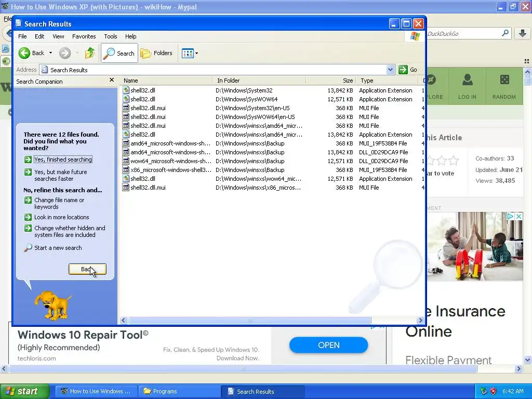Open the Back history dropdown arrow
Image resolution: width=532 pixels, height=399 pixels.
(50, 53)
